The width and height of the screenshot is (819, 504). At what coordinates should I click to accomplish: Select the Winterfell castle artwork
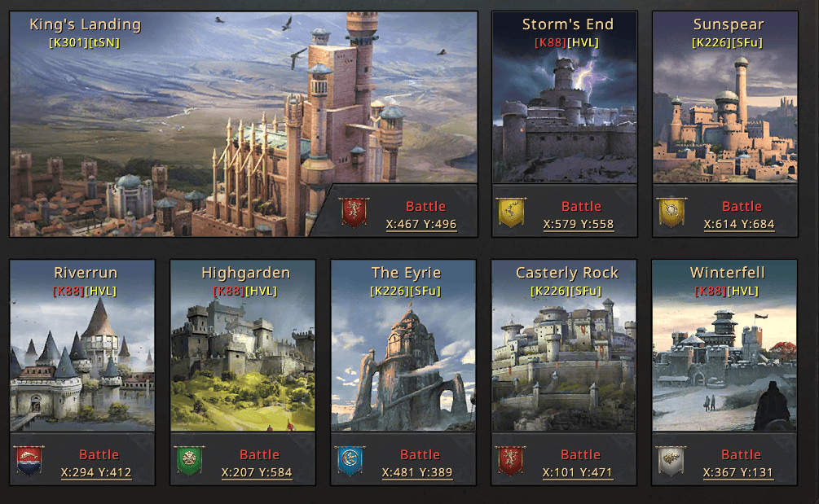pos(724,346)
